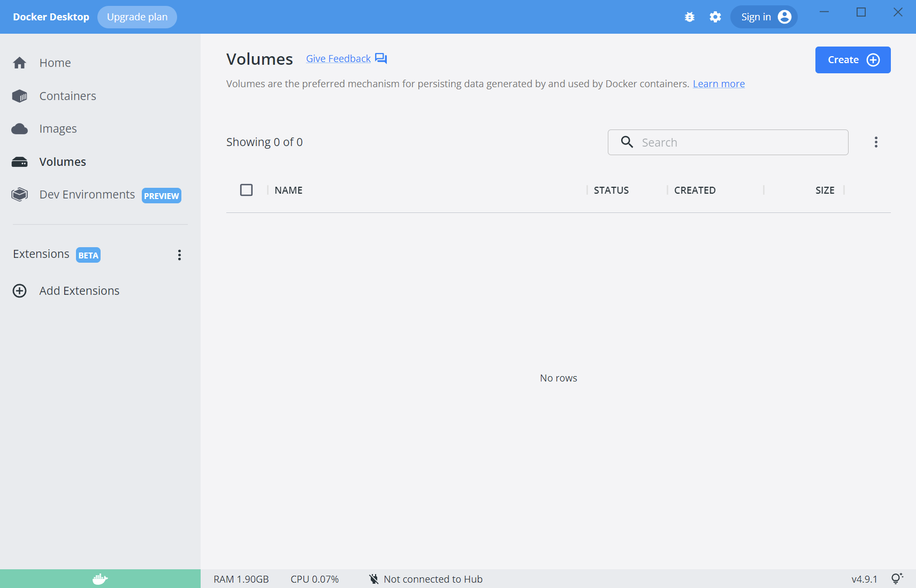Click the PREVIEW badge next to Dev Environments

[x=162, y=196]
